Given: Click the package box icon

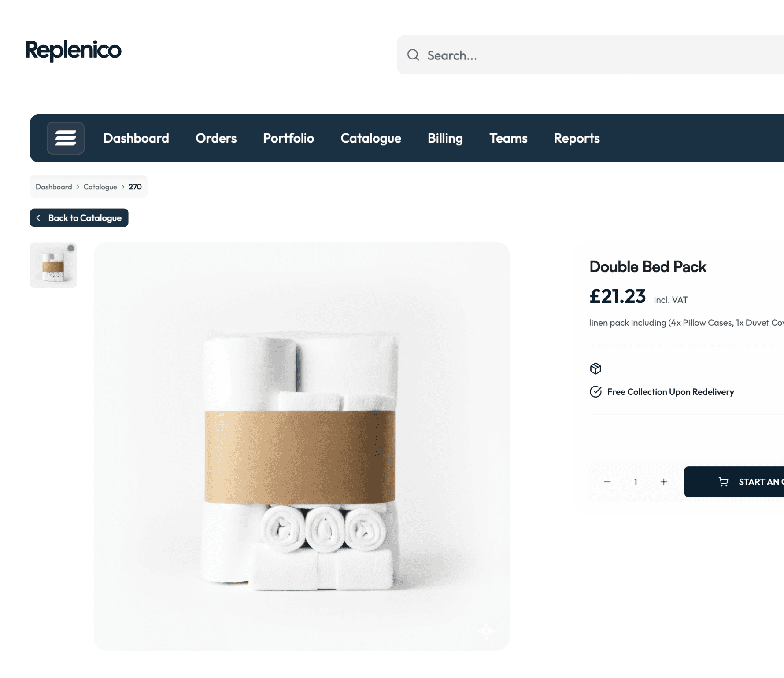Looking at the screenshot, I should (595, 368).
